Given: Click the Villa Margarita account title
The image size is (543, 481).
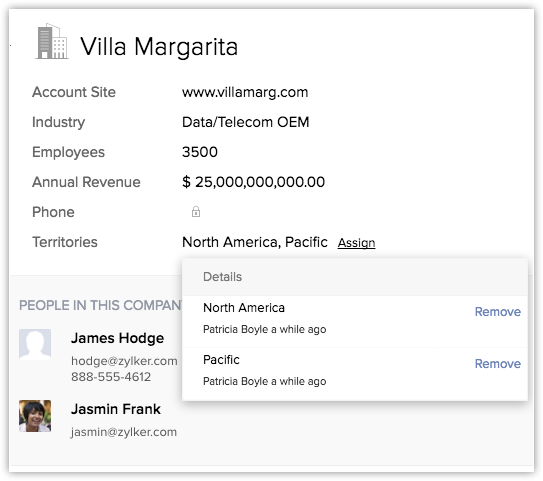Looking at the screenshot, I should pos(159,46).
